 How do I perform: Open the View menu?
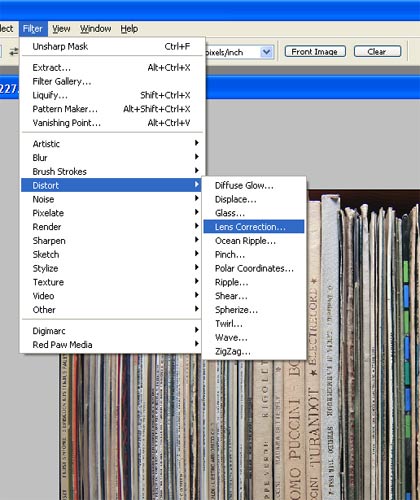pyautogui.click(x=61, y=29)
